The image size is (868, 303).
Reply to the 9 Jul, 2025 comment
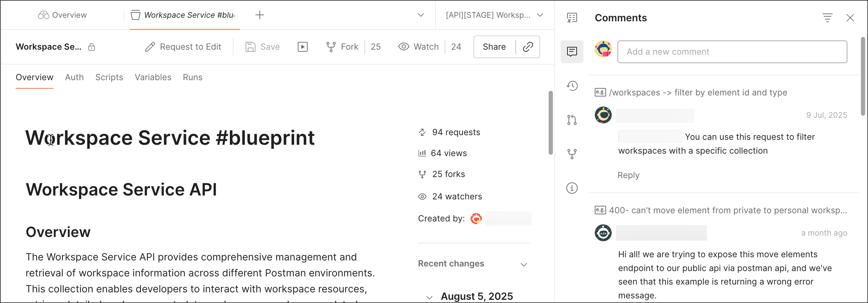coord(628,175)
